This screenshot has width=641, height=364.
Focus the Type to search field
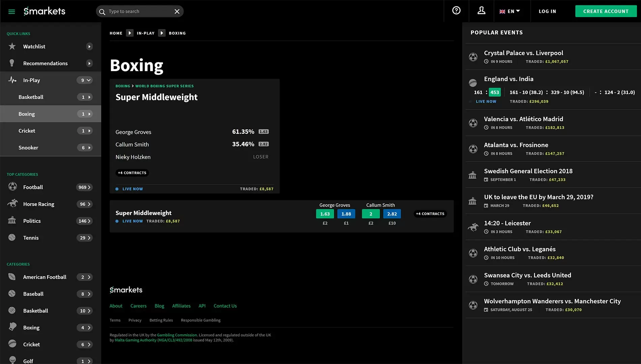[140, 11]
